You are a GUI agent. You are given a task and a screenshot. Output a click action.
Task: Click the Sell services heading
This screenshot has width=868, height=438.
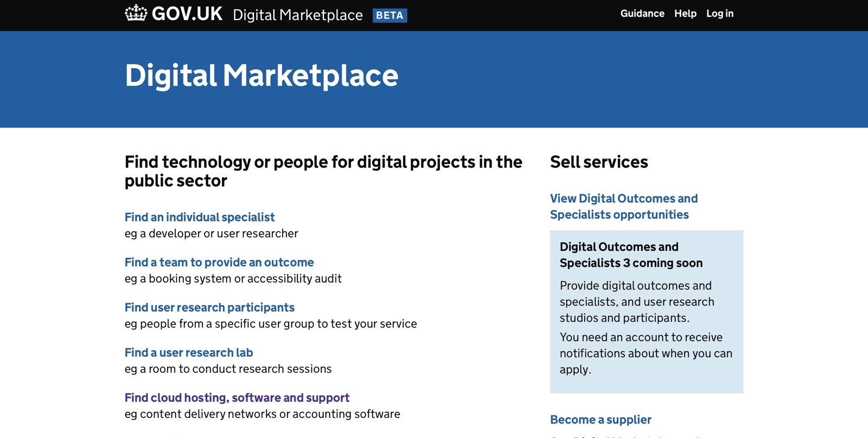[x=599, y=162]
